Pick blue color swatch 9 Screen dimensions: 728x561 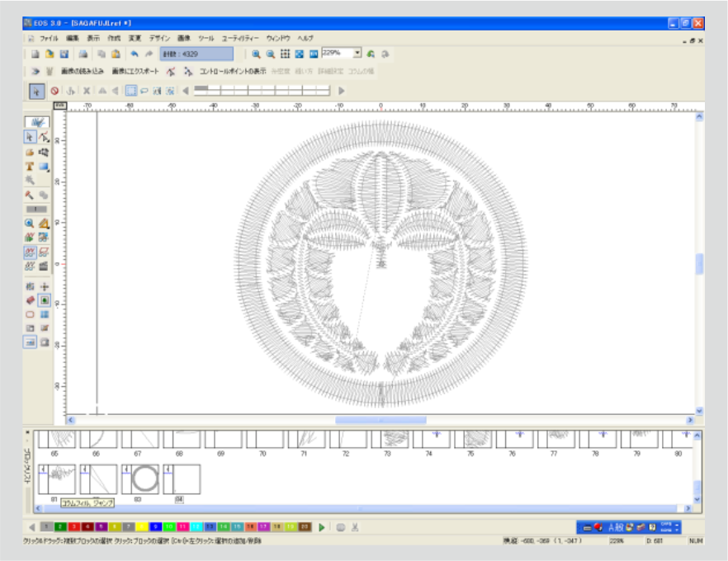coord(155,526)
